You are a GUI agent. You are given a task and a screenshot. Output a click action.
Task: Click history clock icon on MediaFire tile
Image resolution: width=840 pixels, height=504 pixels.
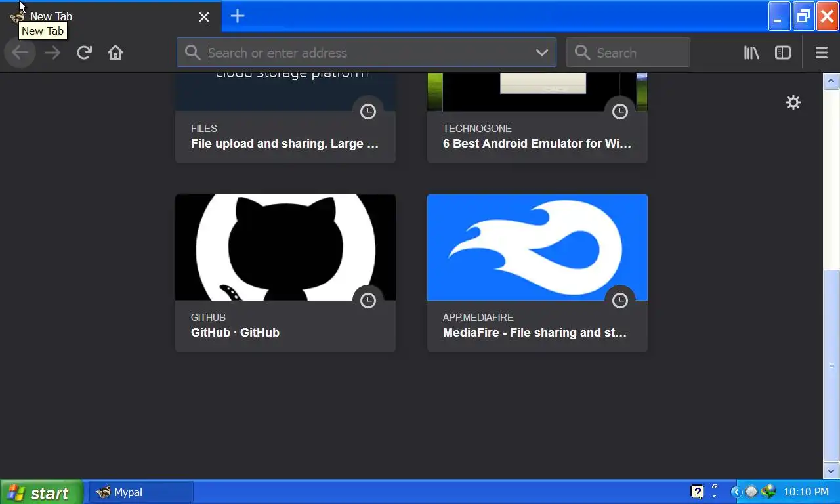tap(620, 301)
